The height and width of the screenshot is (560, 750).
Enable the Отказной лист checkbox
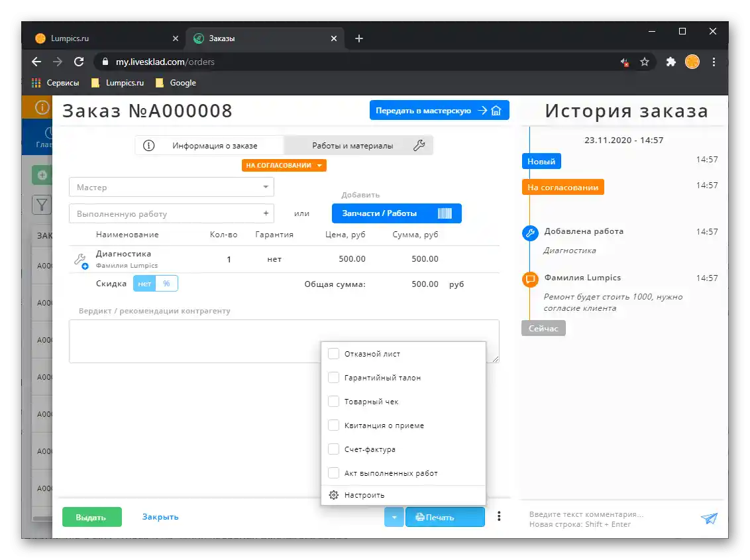[x=333, y=353]
